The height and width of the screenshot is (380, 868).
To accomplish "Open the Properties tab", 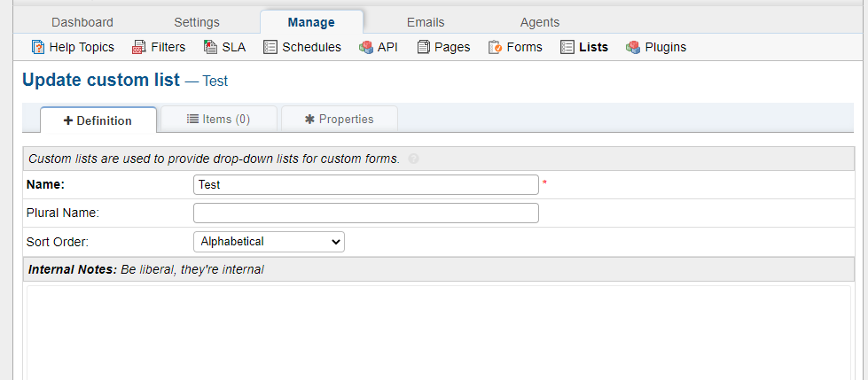I will (x=340, y=119).
